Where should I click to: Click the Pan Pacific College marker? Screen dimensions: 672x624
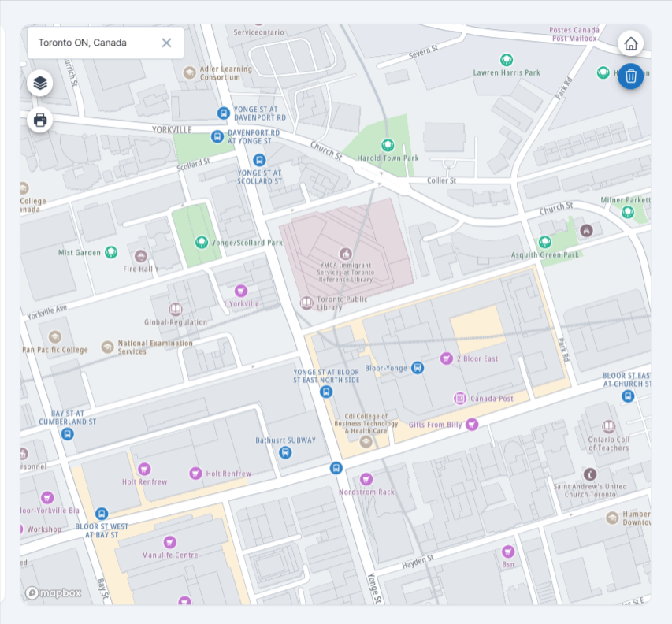point(54,337)
